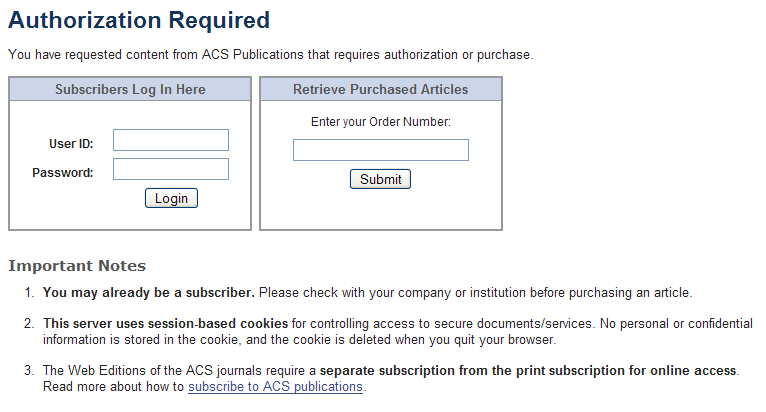Click the Password label
The height and width of the screenshot is (412, 766).
(63, 172)
